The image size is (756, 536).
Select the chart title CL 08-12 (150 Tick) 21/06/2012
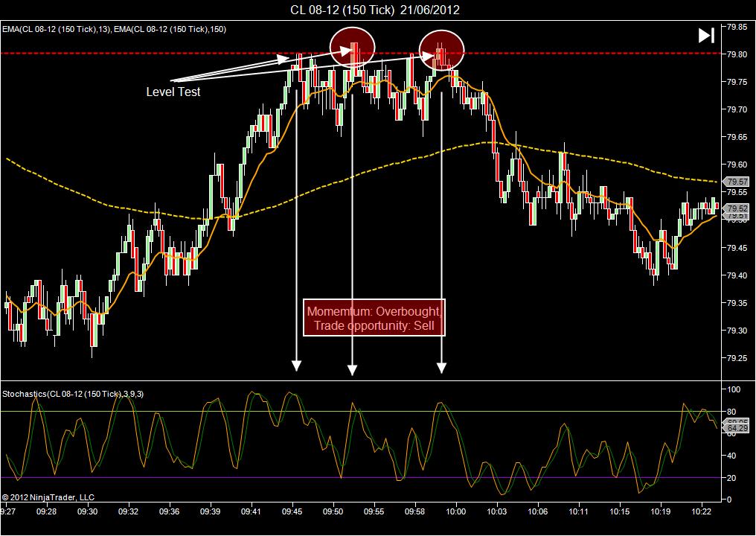[x=374, y=10]
